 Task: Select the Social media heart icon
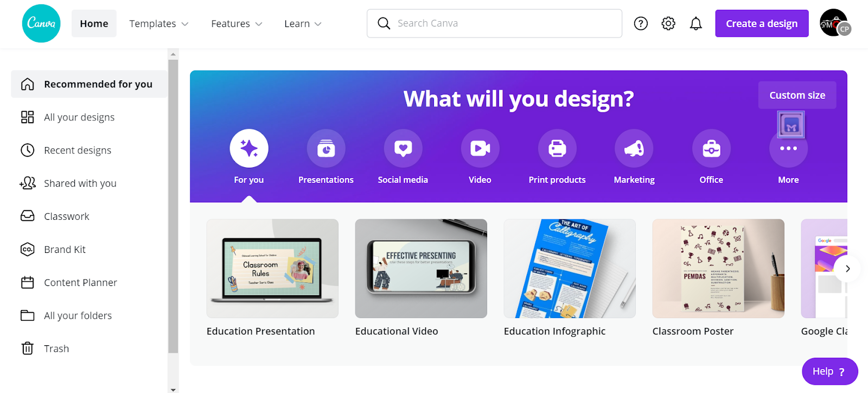point(403,148)
